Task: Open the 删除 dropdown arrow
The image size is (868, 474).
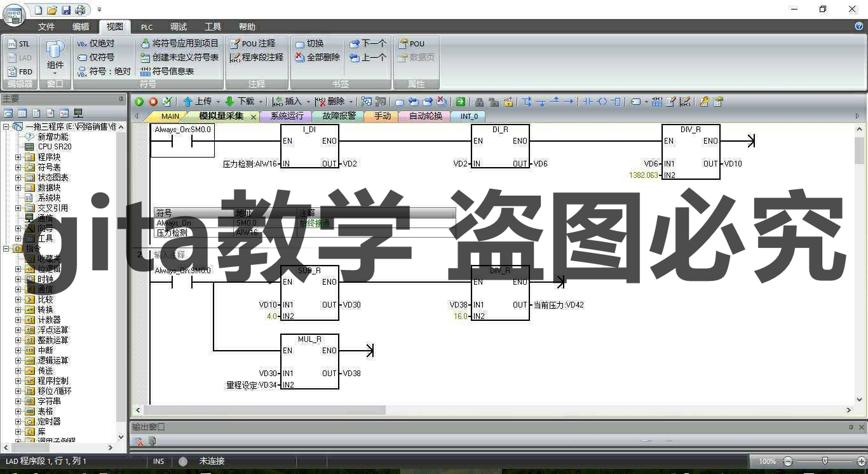Action: (351, 102)
